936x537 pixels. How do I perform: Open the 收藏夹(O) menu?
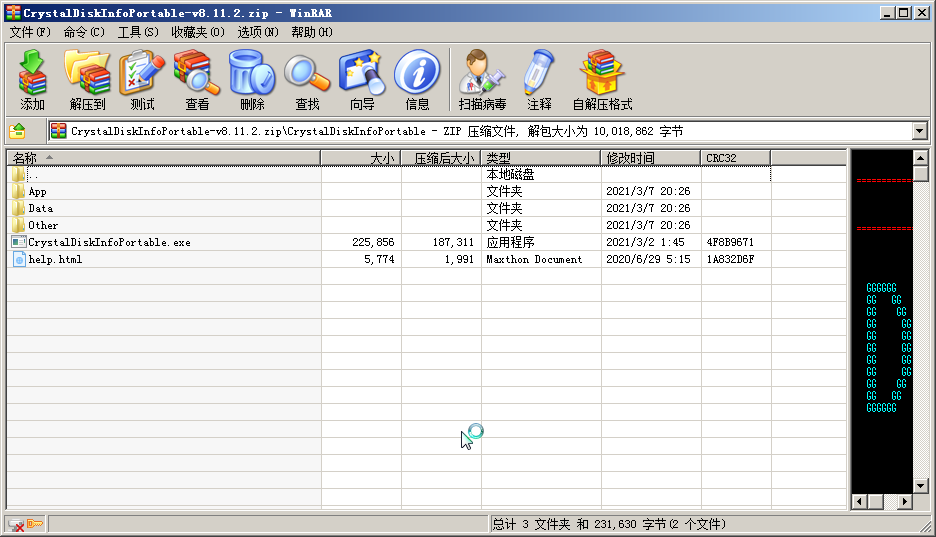click(x=198, y=32)
